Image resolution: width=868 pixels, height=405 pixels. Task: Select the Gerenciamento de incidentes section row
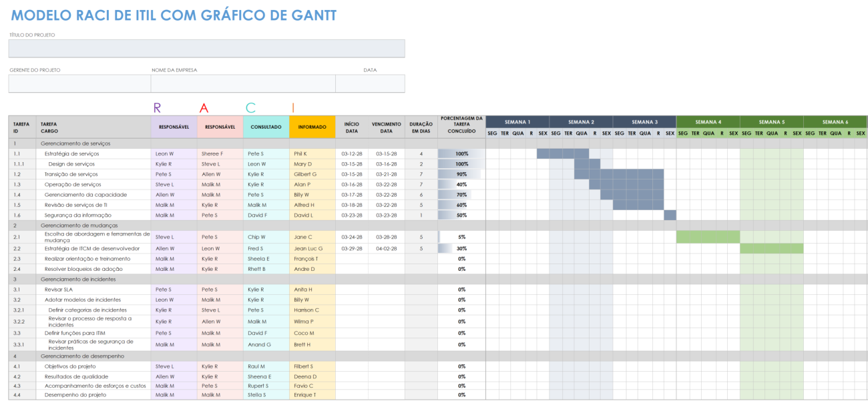pos(80,279)
